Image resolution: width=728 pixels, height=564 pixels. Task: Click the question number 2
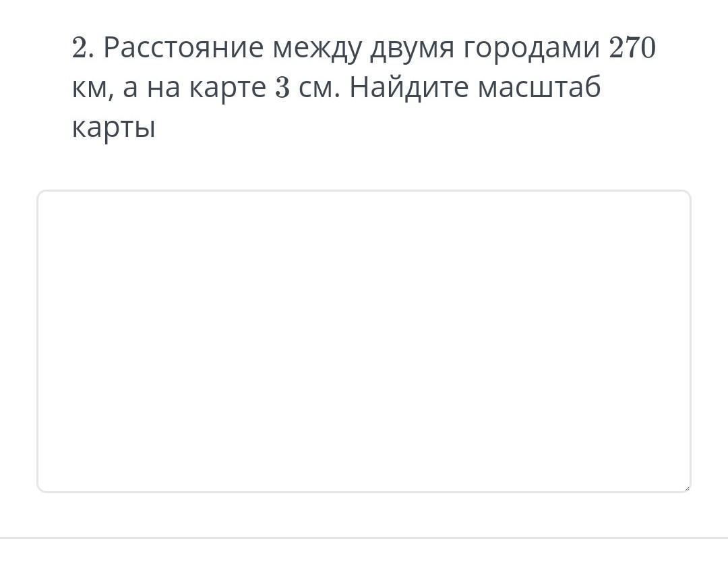pyautogui.click(x=80, y=49)
